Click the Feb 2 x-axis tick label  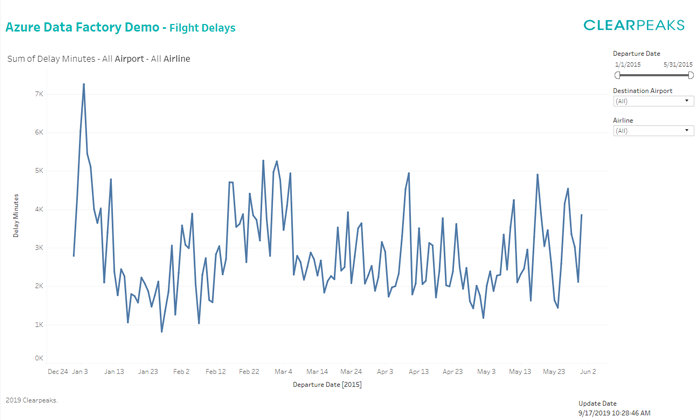pyautogui.click(x=181, y=371)
